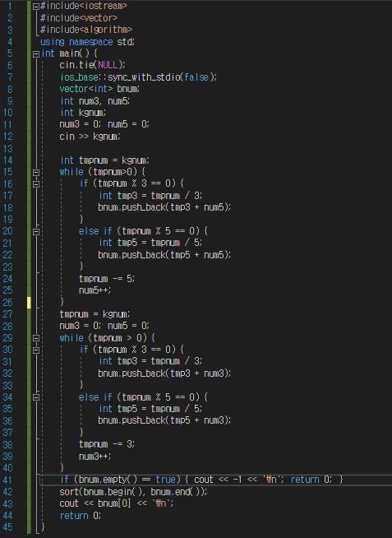Place cursor on 'using namespace std;'
Image resolution: width=392 pixels, height=538 pixels.
[87, 42]
